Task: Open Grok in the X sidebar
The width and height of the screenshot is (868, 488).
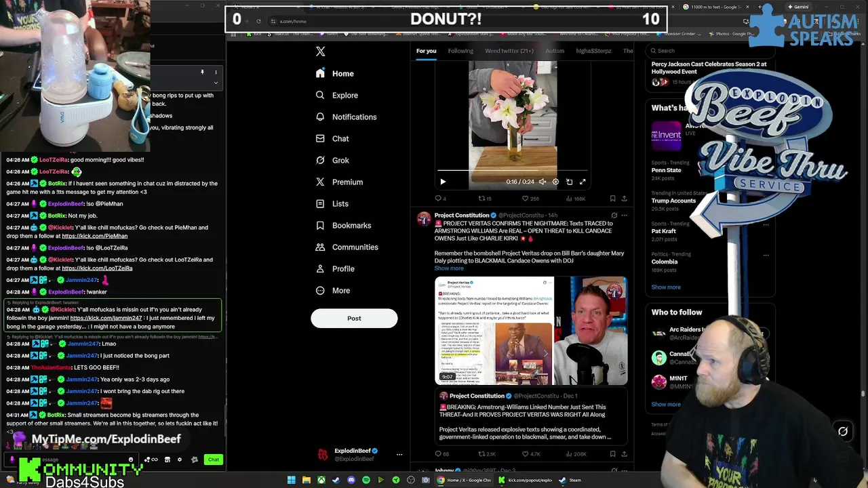Action: [x=332, y=160]
